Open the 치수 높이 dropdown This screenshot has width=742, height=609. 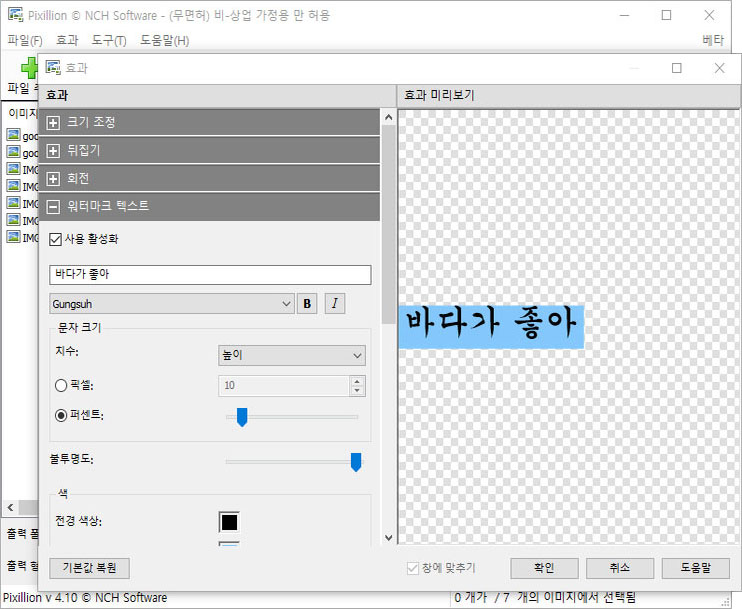(x=292, y=355)
